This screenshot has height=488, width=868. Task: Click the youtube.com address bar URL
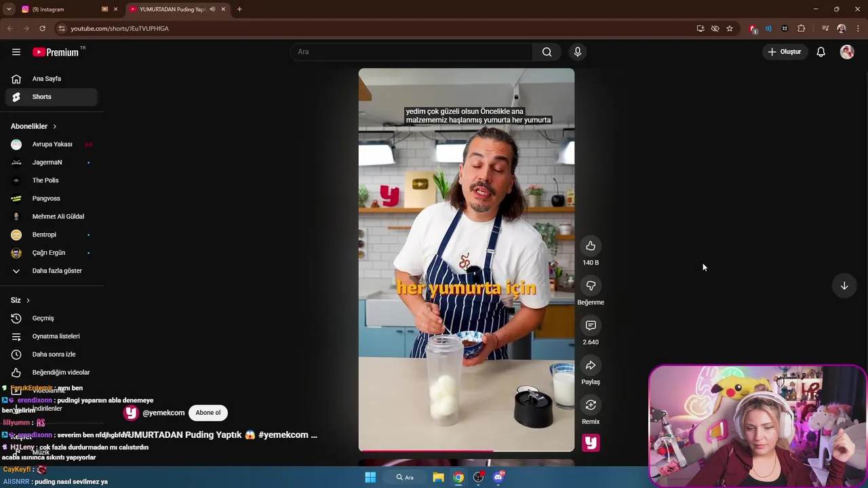[120, 28]
